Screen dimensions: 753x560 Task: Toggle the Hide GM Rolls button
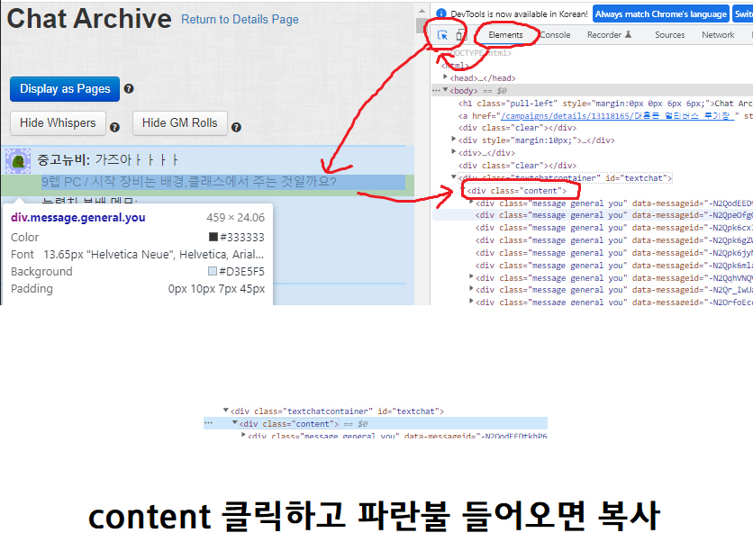click(179, 123)
